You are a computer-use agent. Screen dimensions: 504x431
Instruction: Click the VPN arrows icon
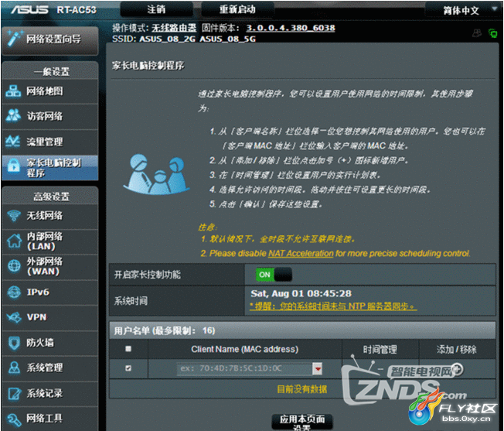pyautogui.click(x=14, y=317)
